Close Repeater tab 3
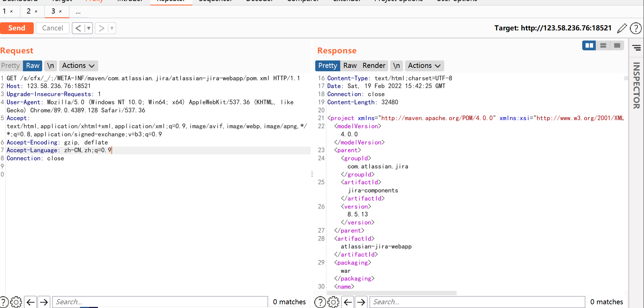The image size is (644, 308). click(60, 11)
